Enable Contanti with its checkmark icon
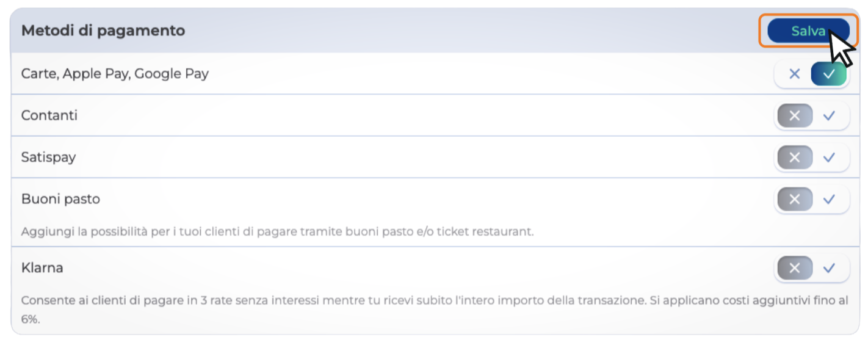Image resolution: width=868 pixels, height=348 pixels. (x=828, y=115)
